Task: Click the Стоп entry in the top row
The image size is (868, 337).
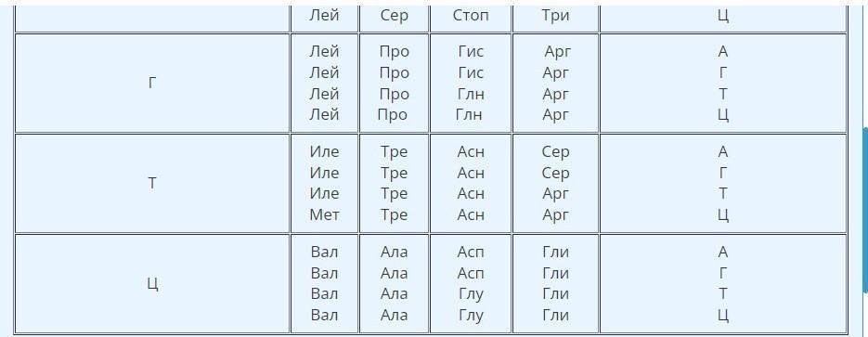Action: point(471,15)
